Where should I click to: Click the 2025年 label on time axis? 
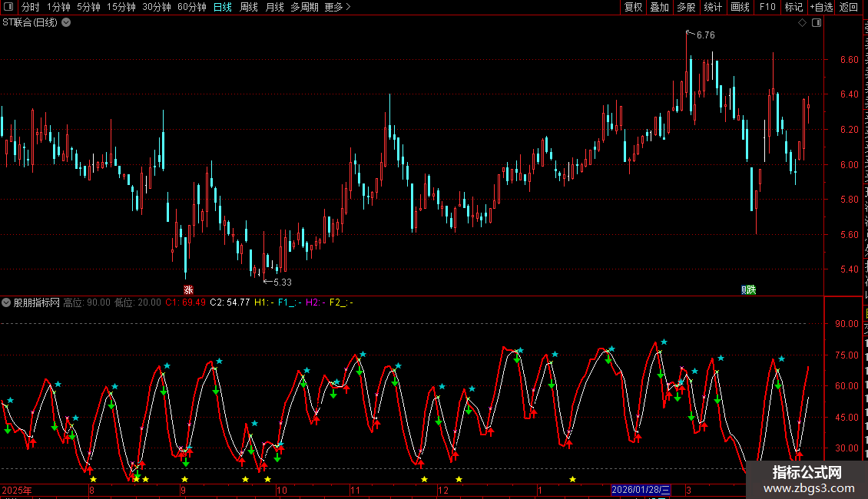17,490
